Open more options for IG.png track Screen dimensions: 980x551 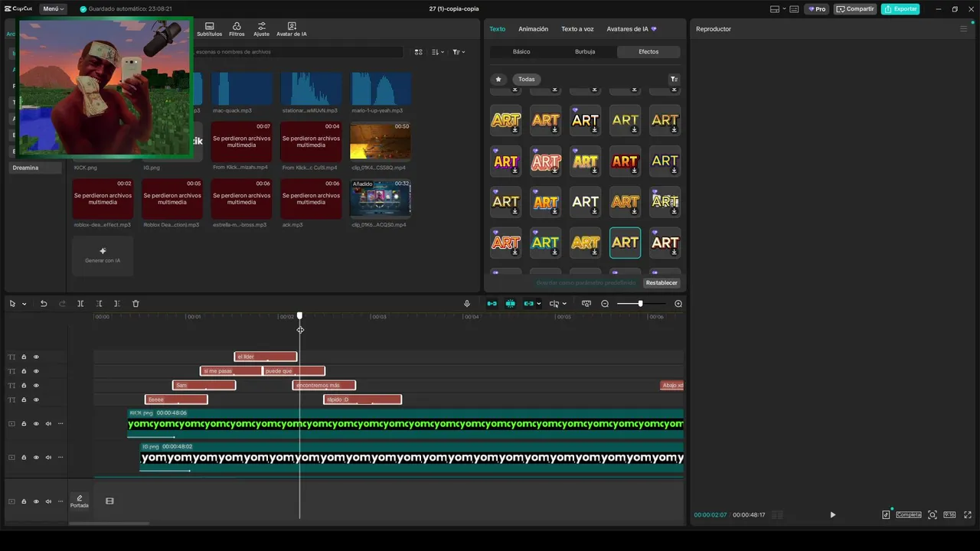pos(60,458)
